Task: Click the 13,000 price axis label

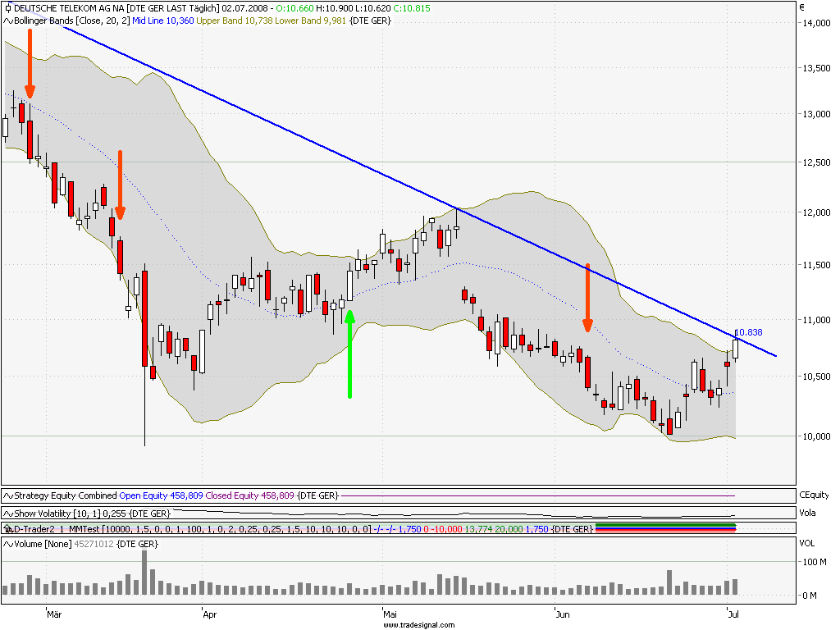Action: click(x=816, y=114)
